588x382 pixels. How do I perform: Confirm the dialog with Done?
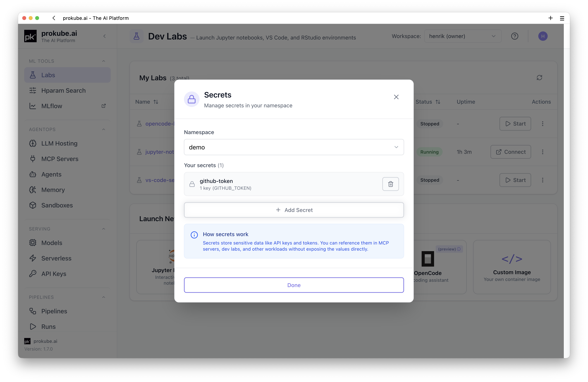pos(294,285)
